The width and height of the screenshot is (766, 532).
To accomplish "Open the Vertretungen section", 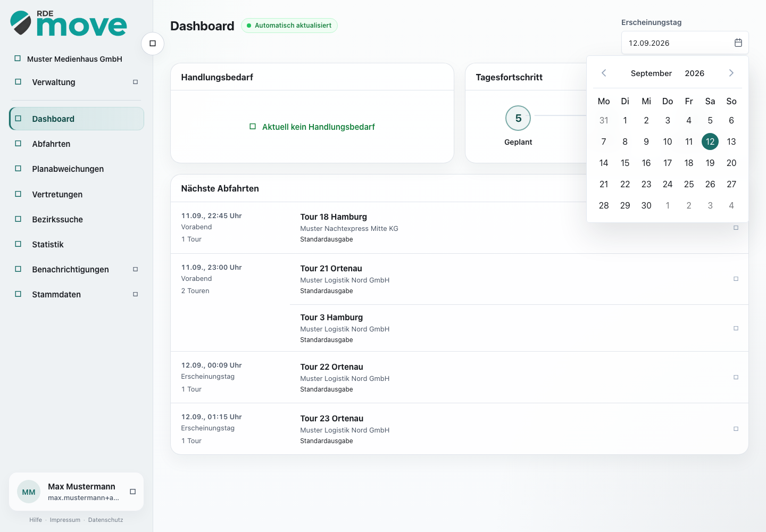I will [x=77, y=194].
